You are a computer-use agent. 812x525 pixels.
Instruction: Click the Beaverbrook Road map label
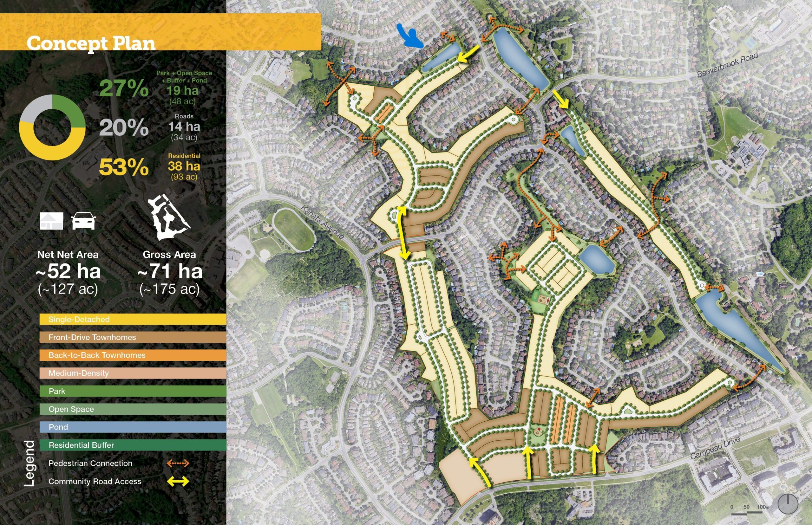pos(727,65)
